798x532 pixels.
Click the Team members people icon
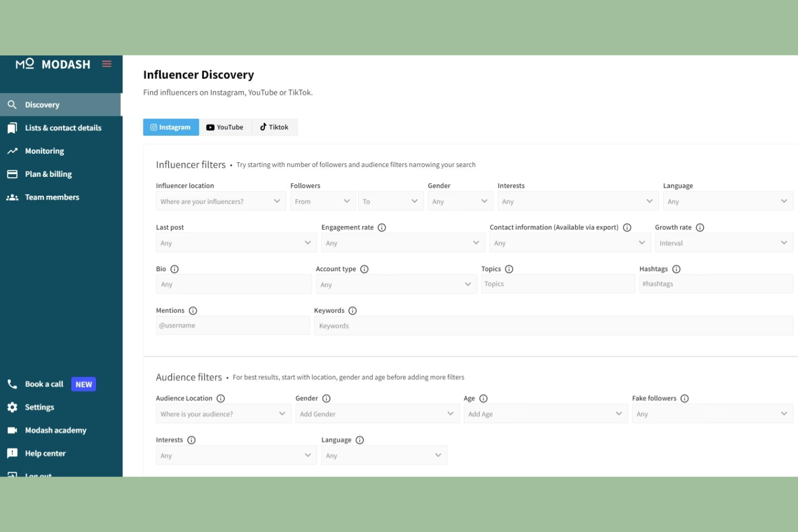[x=12, y=197]
